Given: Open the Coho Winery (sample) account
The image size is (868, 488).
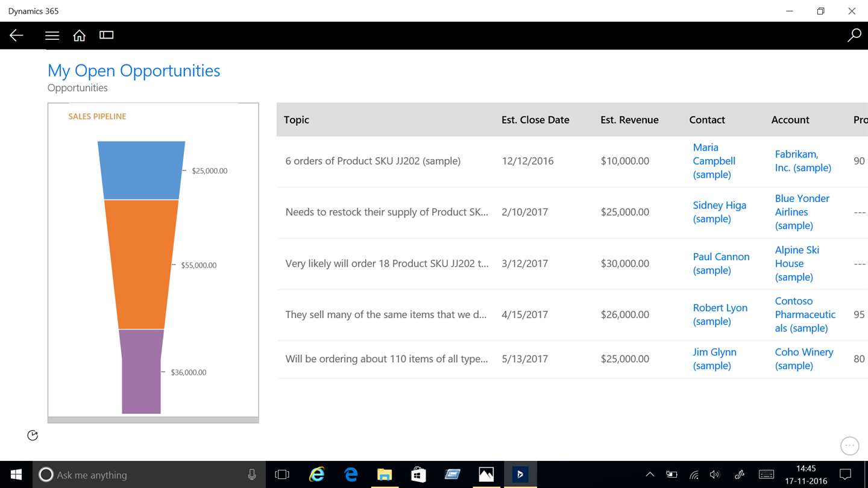Looking at the screenshot, I should (x=804, y=358).
